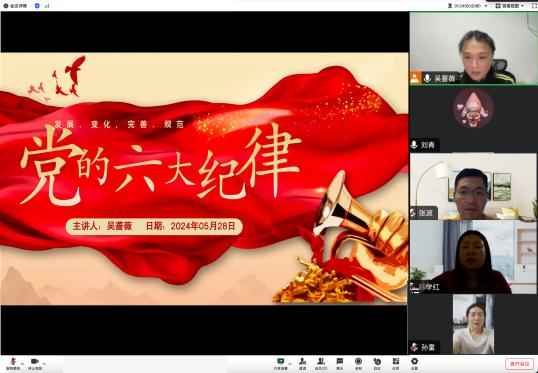Screen dimensions: 538x373
Task: Open the speaker view layout dropdown
Action: tap(510, 6)
